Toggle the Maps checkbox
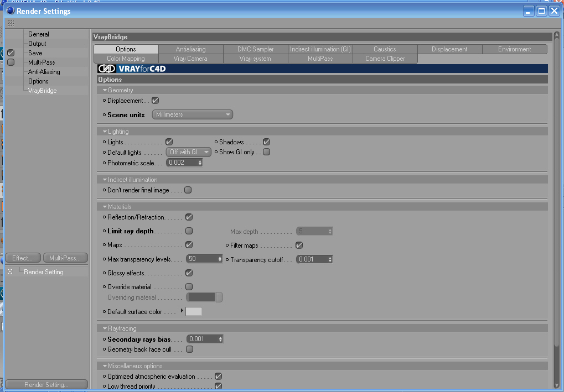Screen dimensions: 564x392 [189, 245]
